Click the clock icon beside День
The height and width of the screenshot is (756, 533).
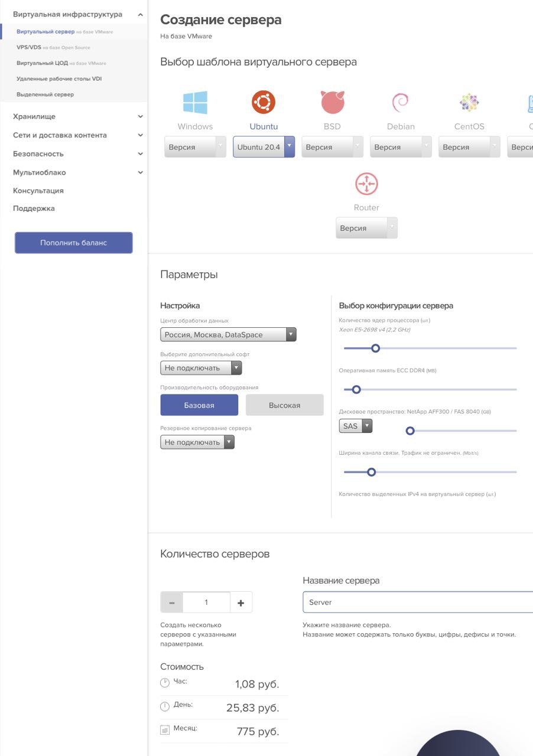(165, 706)
